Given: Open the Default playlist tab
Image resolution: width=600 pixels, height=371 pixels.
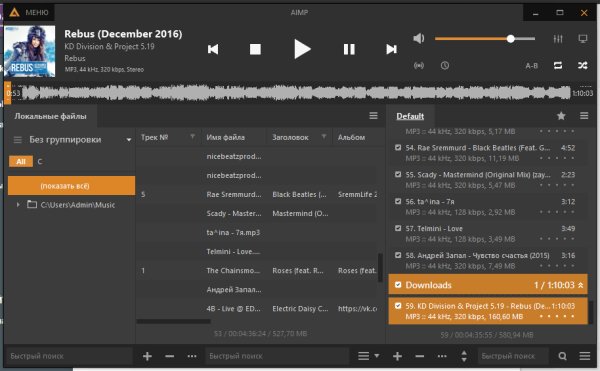Looking at the screenshot, I should (x=410, y=116).
